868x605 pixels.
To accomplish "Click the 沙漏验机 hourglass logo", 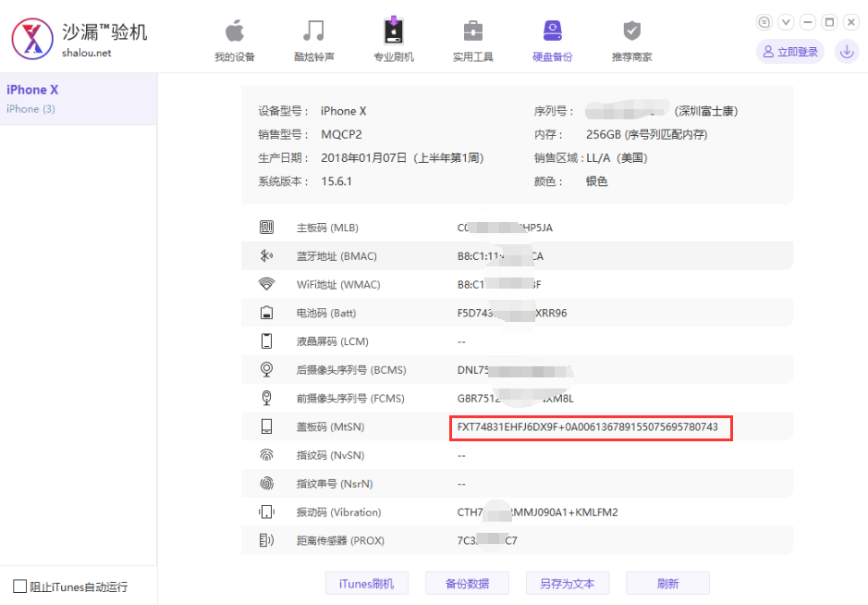I will [x=32, y=39].
